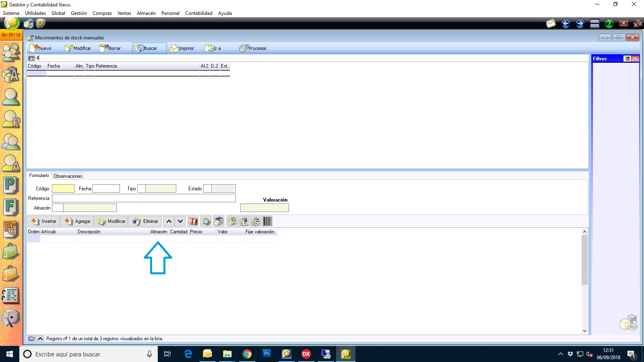This screenshot has width=644, height=362.
Task: Open the envelope messages icon
Action: point(551,24)
